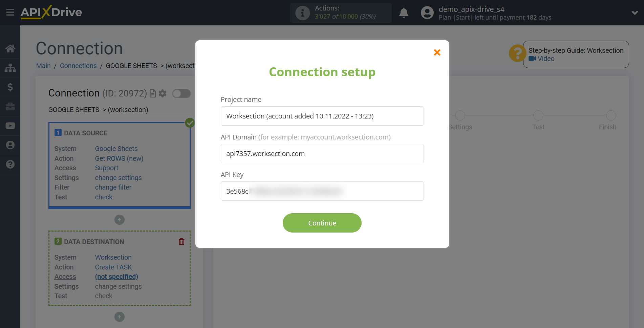
Task: Click Get ROWS (new) action link
Action: point(119,158)
